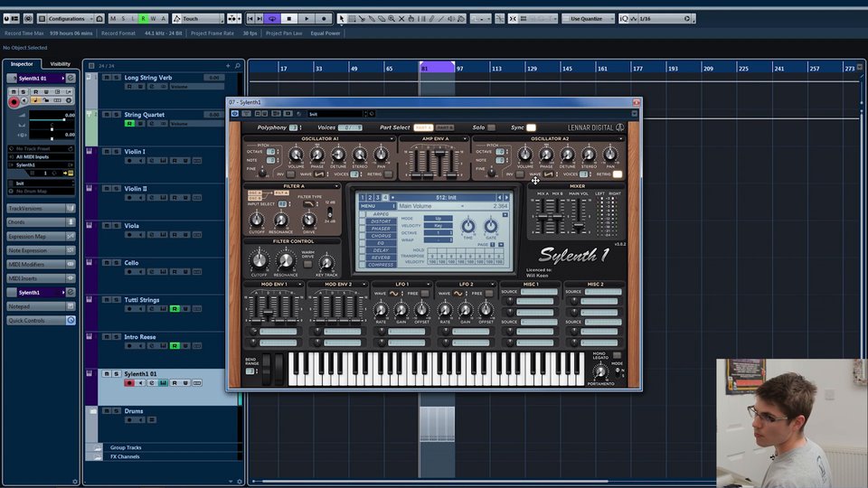The image size is (868, 488).
Task: Switch to the Inspector tab
Action: pyautogui.click(x=22, y=63)
